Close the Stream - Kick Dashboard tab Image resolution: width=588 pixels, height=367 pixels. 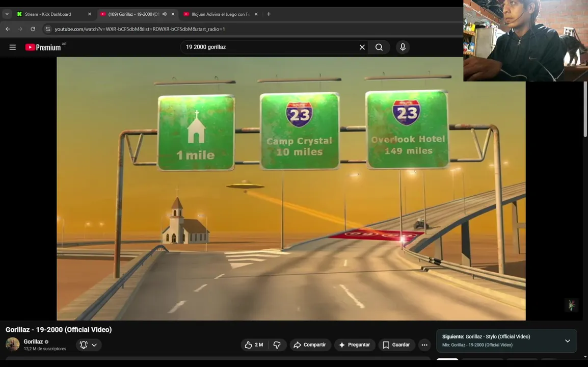(89, 14)
